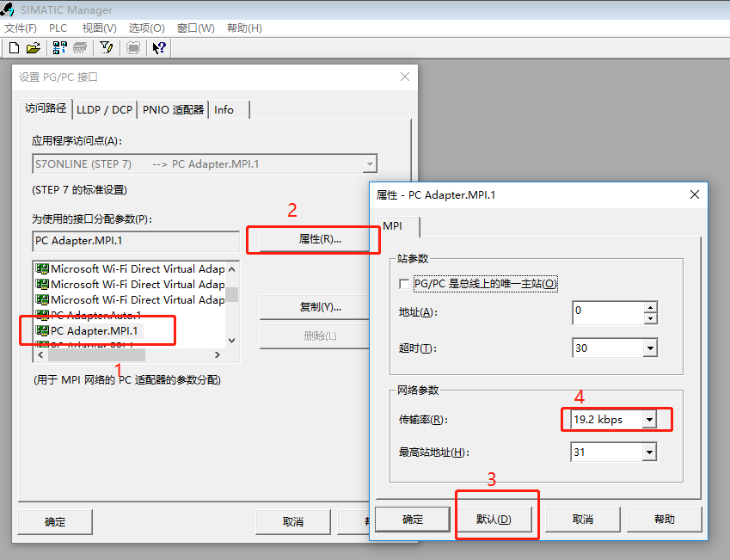Open the 选项(O) menu
Image resolution: width=730 pixels, height=560 pixels.
[147, 28]
